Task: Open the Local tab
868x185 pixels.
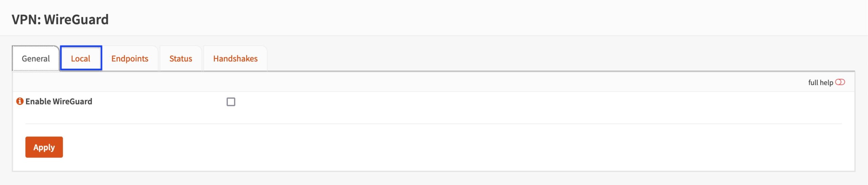Action: pyautogui.click(x=81, y=58)
